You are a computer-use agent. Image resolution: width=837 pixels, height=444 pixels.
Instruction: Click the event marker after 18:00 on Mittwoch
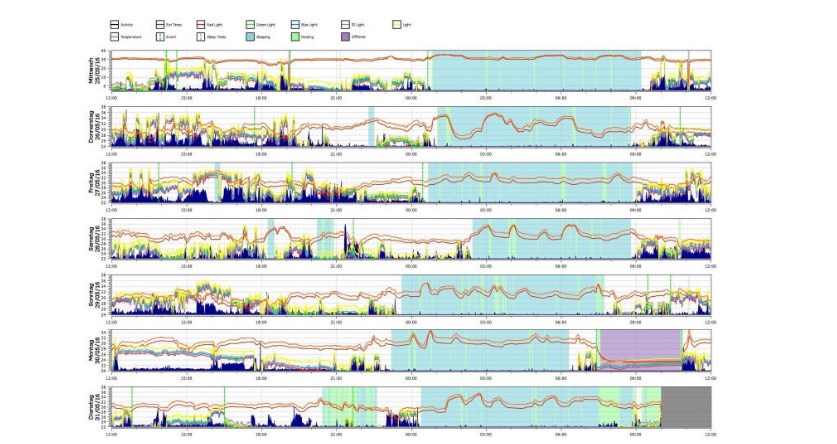[x=290, y=71]
